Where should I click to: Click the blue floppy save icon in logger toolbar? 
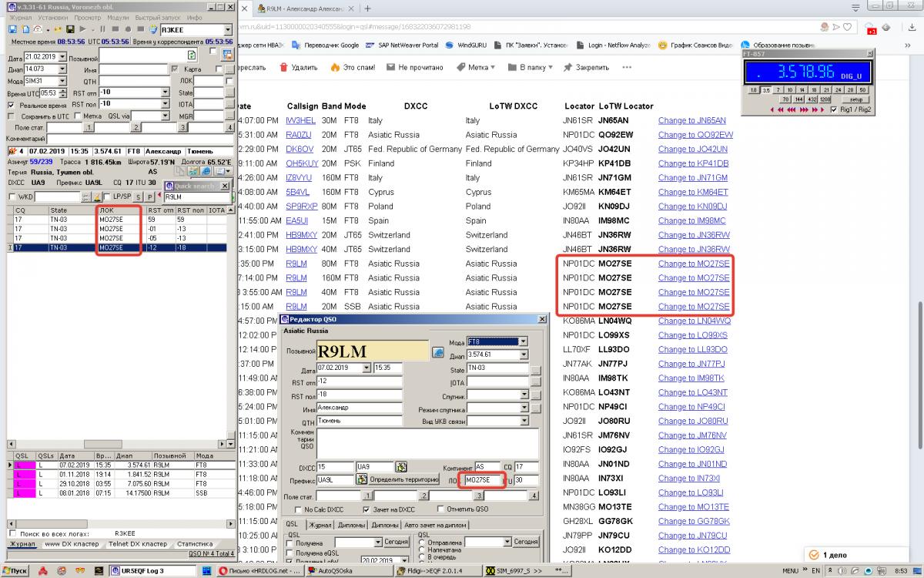(13, 29)
